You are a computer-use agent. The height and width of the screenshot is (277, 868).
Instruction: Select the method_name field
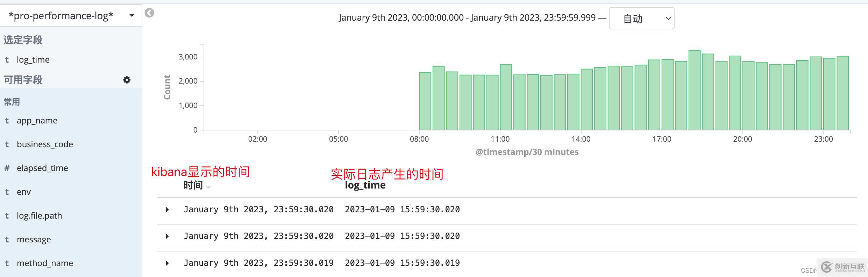coord(45,263)
